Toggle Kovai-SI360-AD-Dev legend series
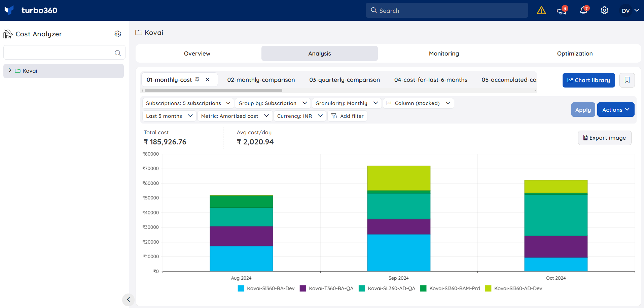The height and width of the screenshot is (308, 644). click(514, 288)
